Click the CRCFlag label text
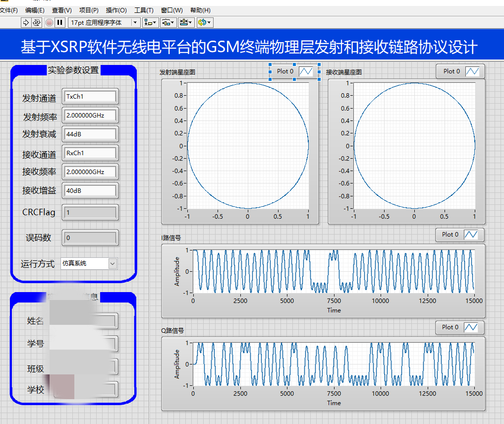504x424 pixels. (x=39, y=212)
